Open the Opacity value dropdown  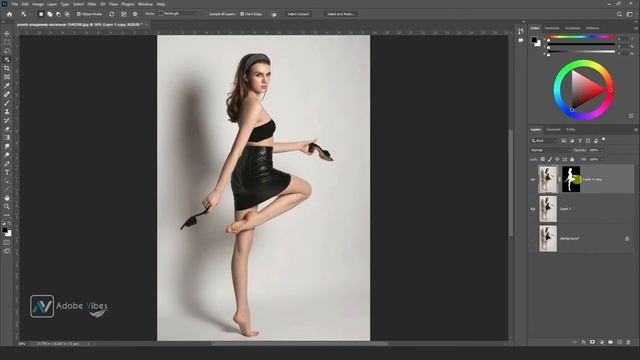[x=602, y=150]
